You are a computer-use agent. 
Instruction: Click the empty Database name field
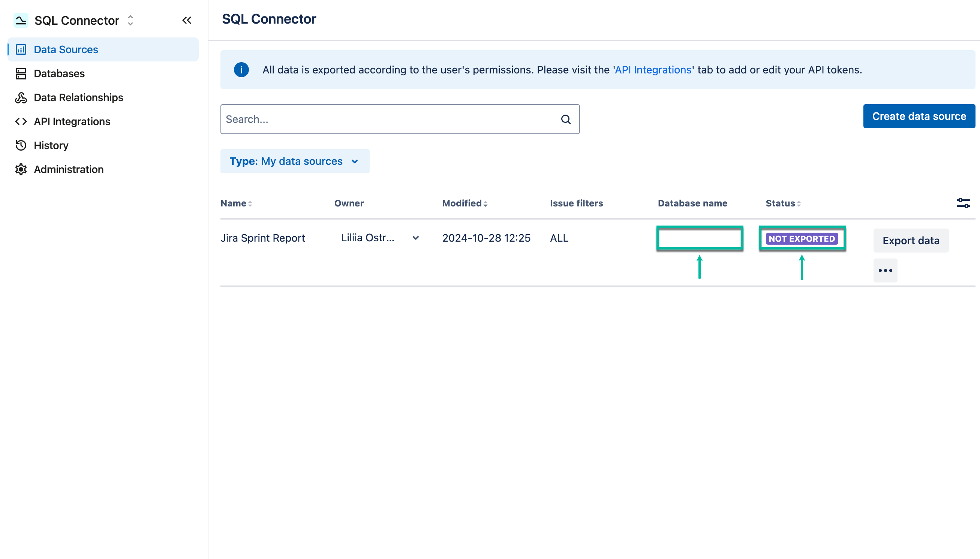[x=699, y=238]
